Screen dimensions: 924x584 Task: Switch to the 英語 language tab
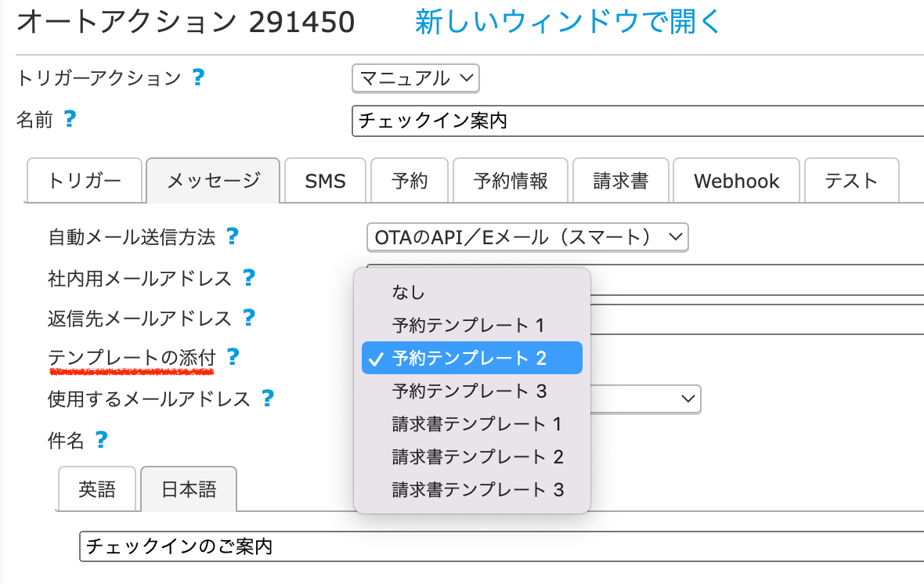click(97, 489)
